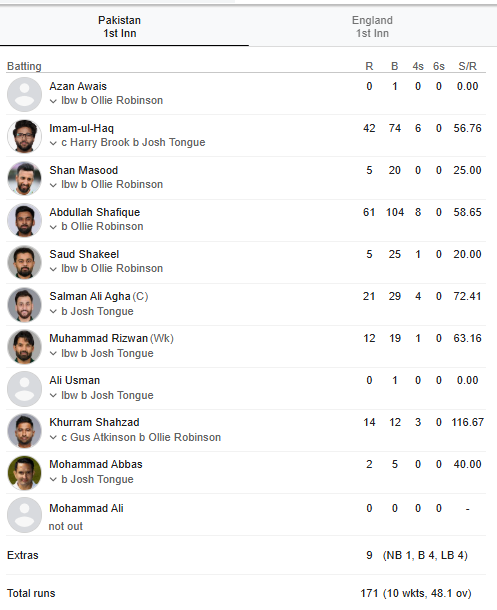
Task: Open Khurram Shahzad player name link
Action: 94,422
